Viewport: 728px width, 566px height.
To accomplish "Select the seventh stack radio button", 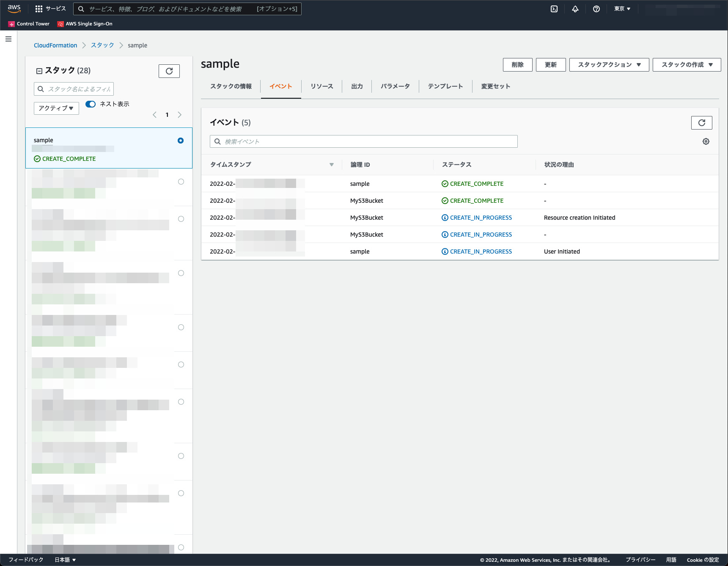I will click(181, 402).
